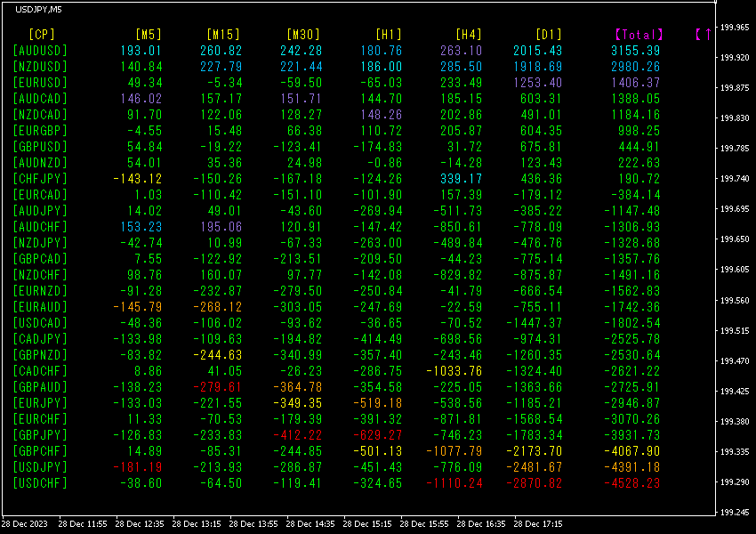Click the [EURCHF] pair label
756x534 pixels.
click(40, 419)
